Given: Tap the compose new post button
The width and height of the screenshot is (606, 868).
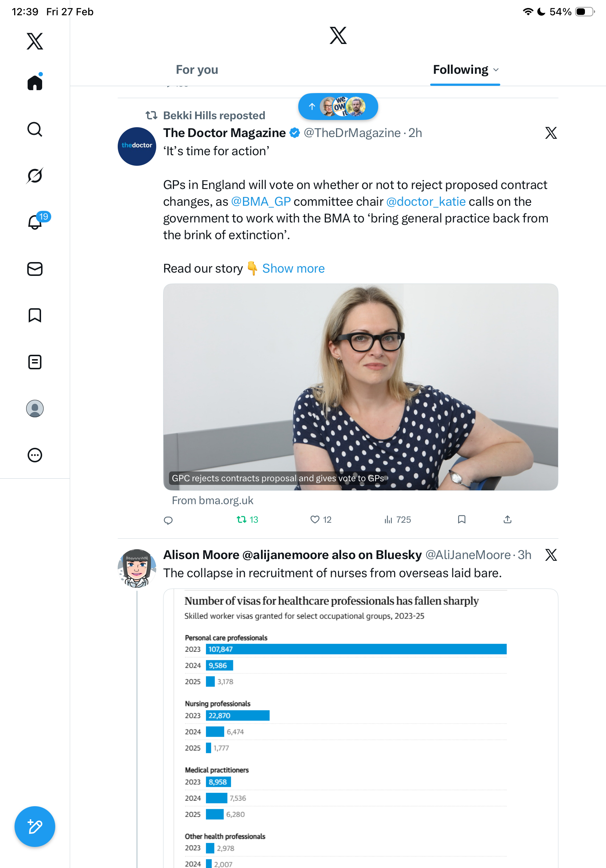Looking at the screenshot, I should click(x=35, y=827).
